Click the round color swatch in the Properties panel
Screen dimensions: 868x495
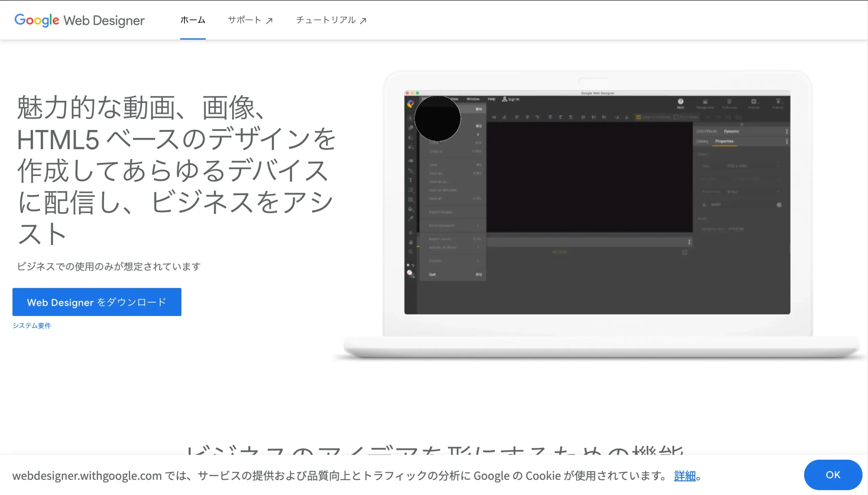[780, 204]
